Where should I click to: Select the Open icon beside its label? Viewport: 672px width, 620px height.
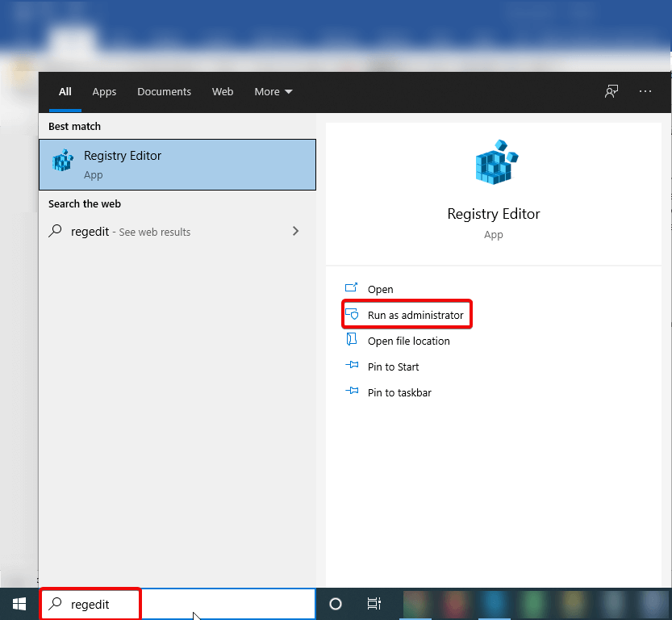353,288
